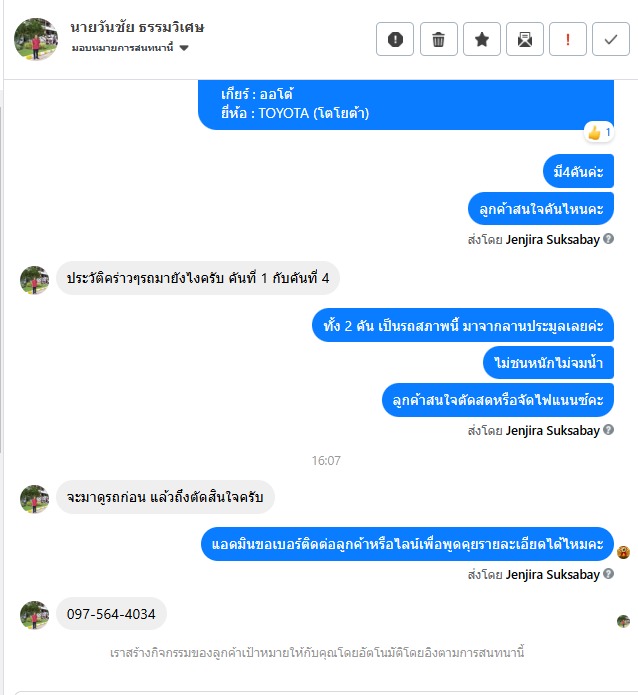
Task: Mark conversation unread with envelope icon
Action: pos(524,39)
